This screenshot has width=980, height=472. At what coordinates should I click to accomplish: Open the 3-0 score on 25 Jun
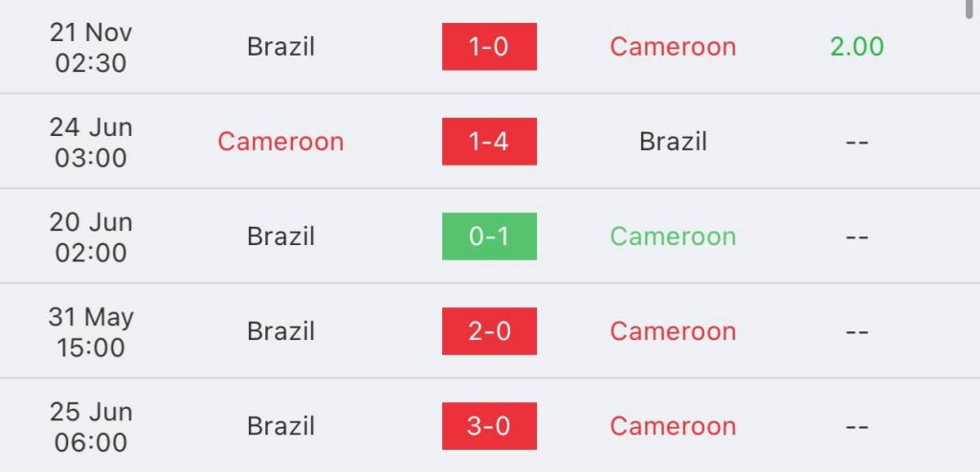click(x=489, y=426)
